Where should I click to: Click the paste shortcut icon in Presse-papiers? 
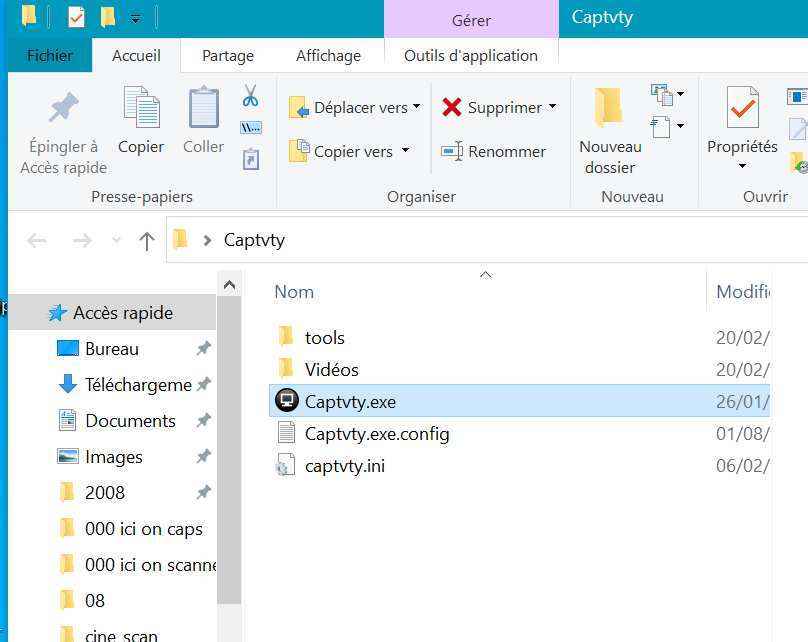click(251, 159)
